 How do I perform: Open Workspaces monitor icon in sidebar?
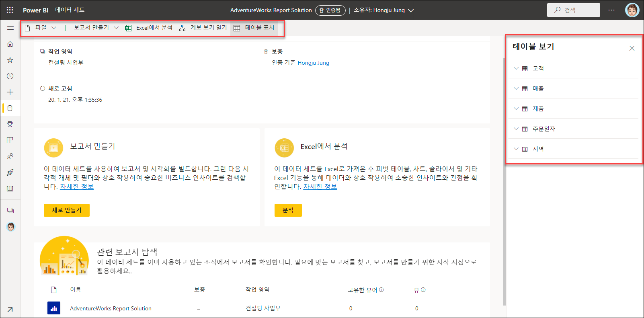[x=10, y=211]
